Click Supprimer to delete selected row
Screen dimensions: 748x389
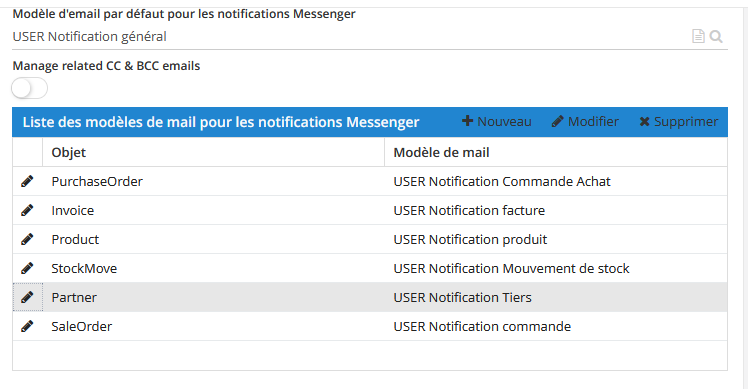678,122
